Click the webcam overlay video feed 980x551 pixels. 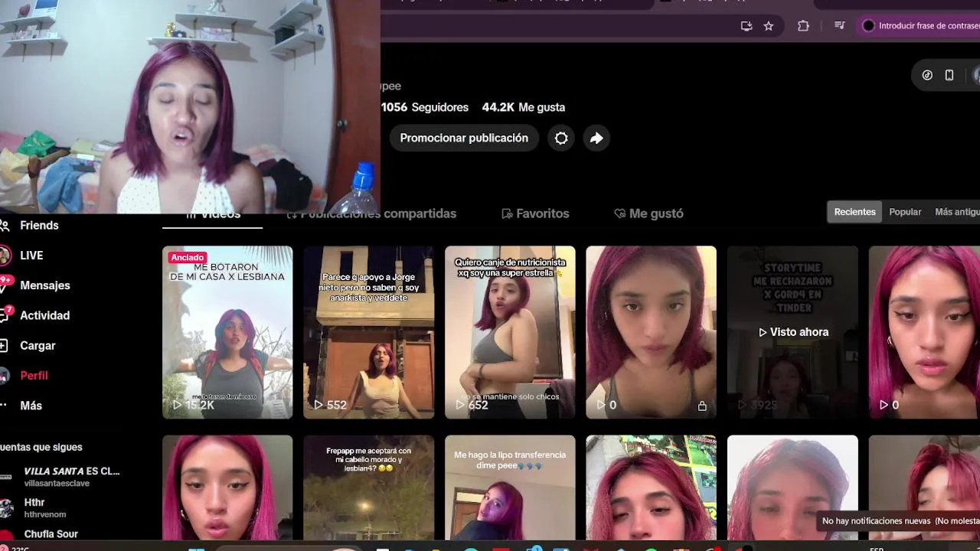pyautogui.click(x=190, y=106)
